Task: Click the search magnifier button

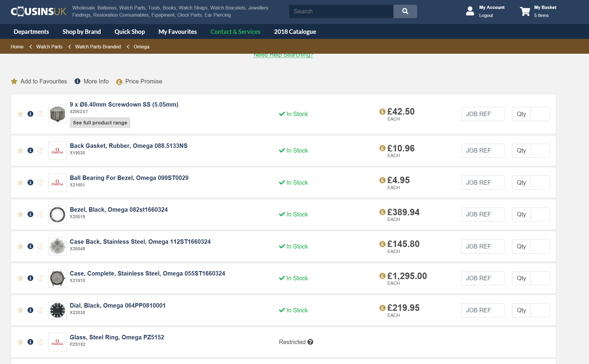Action: tap(405, 11)
